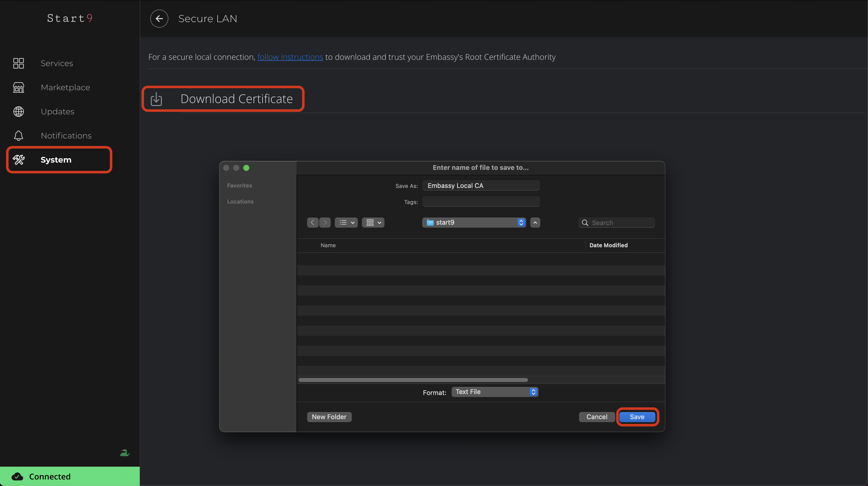The height and width of the screenshot is (486, 868).
Task: Open the list view options dropdown
Action: (x=346, y=222)
